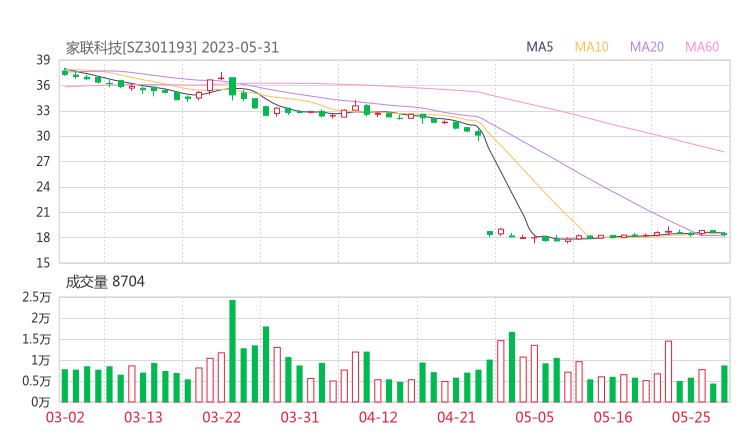Click the 03-13 date axis label
This screenshot has height=440, width=740.
click(143, 417)
